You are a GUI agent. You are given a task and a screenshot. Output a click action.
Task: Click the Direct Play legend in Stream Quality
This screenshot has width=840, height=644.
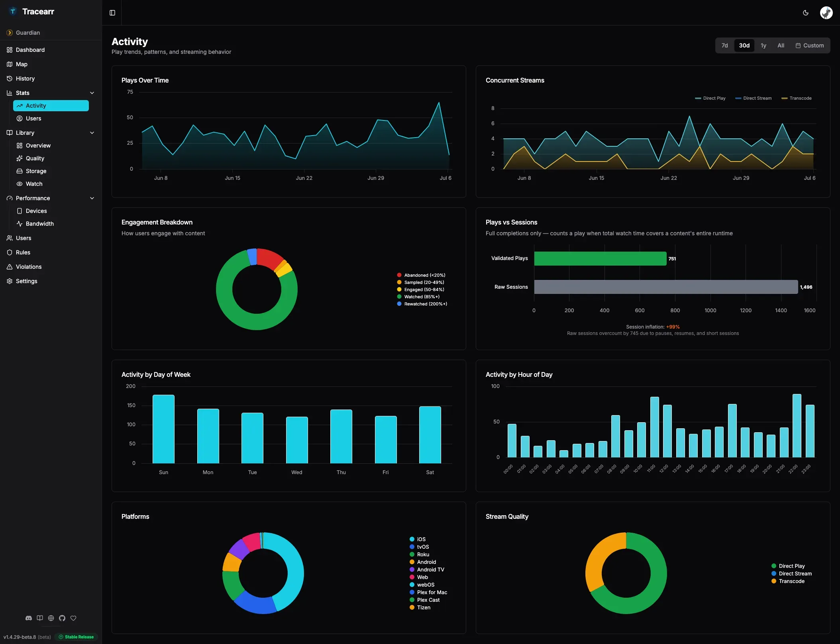[788, 566]
